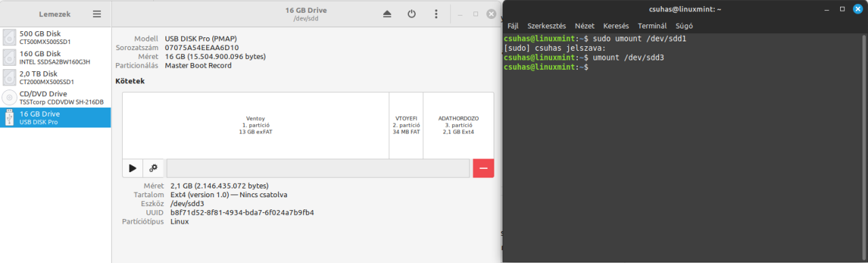Mount the selected partition with play button
This screenshot has width=868, height=263.
point(133,168)
